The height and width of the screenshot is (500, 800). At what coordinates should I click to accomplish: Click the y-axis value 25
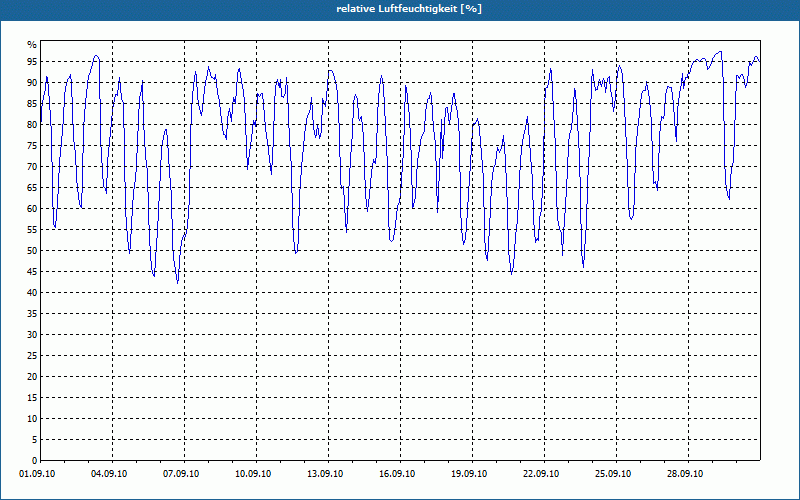[32, 356]
